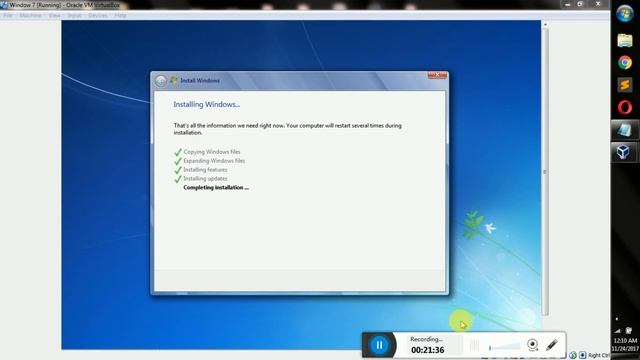640x360 pixels.
Task: Click the VirtualBox mouse integration status icon
Action: (x=582, y=355)
